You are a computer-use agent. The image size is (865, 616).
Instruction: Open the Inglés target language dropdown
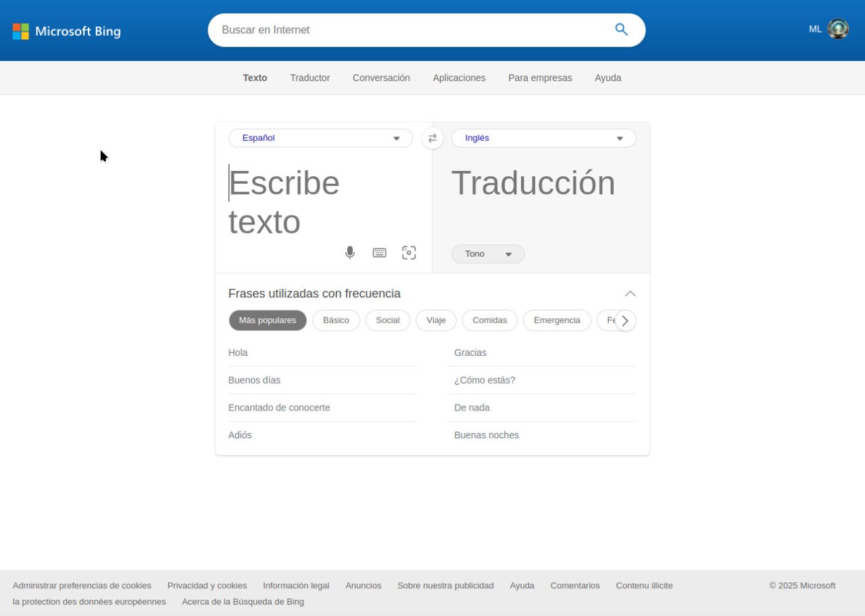point(543,138)
